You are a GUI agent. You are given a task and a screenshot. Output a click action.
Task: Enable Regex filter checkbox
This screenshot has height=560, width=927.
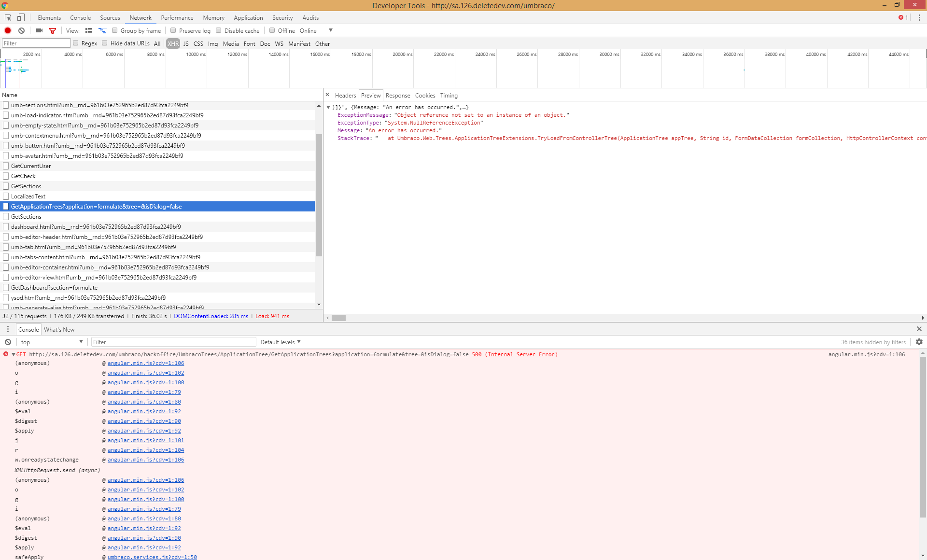point(76,43)
